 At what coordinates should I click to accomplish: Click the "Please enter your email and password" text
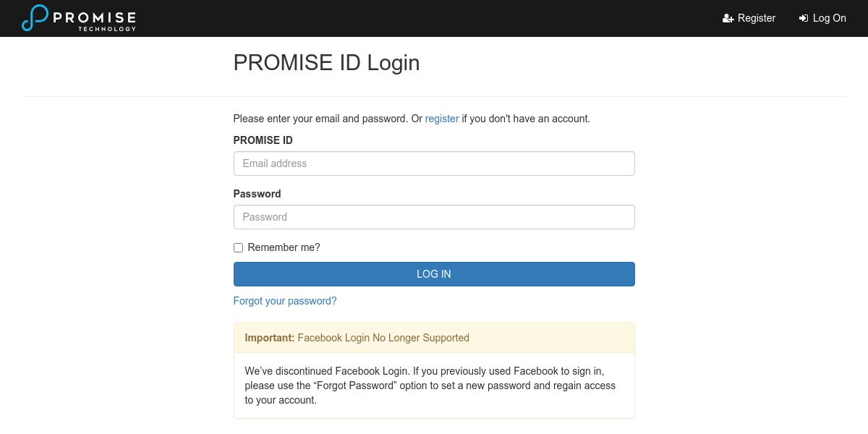[x=320, y=119]
